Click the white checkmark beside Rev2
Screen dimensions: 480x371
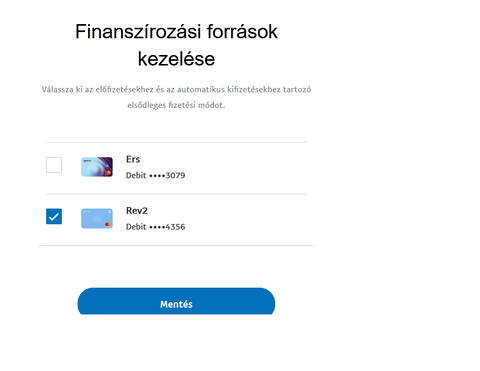pos(54,217)
